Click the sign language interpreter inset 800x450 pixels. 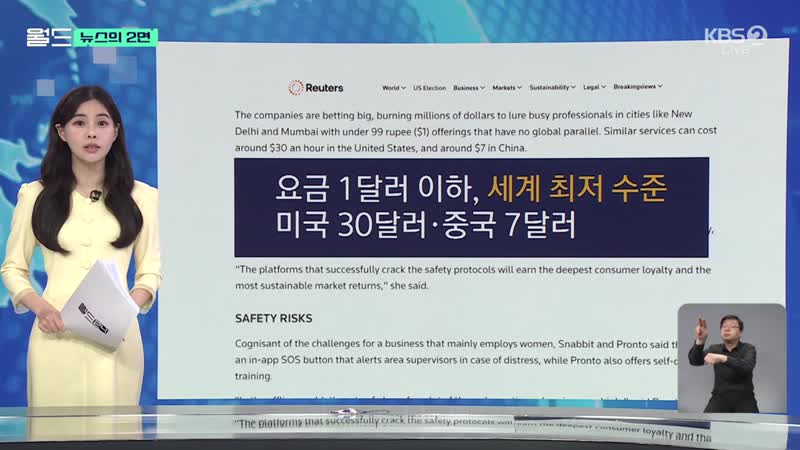[x=730, y=358]
